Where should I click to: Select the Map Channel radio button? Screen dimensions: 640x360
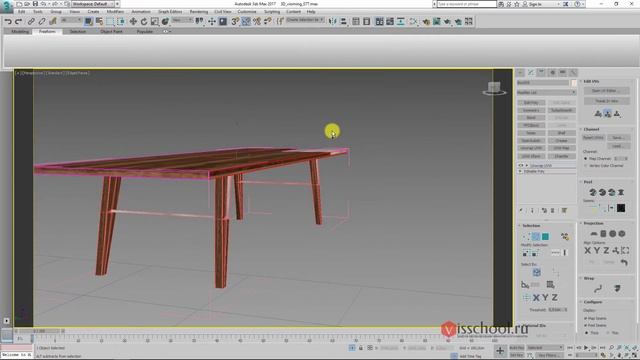pyautogui.click(x=586, y=158)
